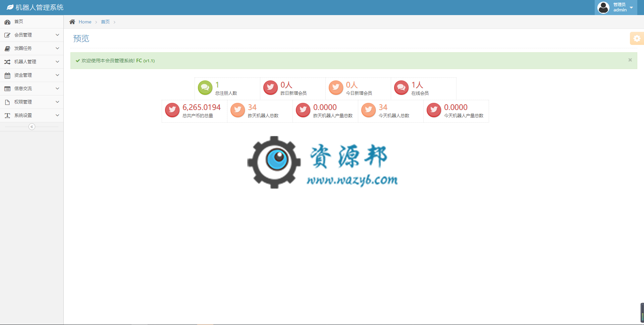Collapse the sidebar with the double-arrow button
Viewport: 644px width, 325px height.
coord(32,127)
